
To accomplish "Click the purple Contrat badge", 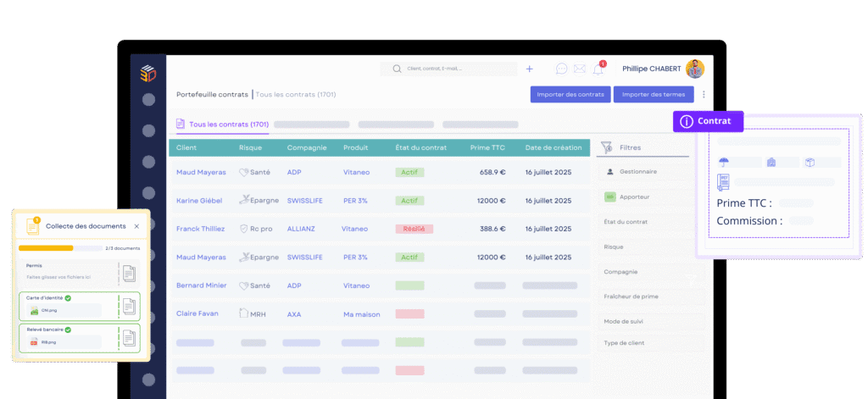I will (708, 121).
